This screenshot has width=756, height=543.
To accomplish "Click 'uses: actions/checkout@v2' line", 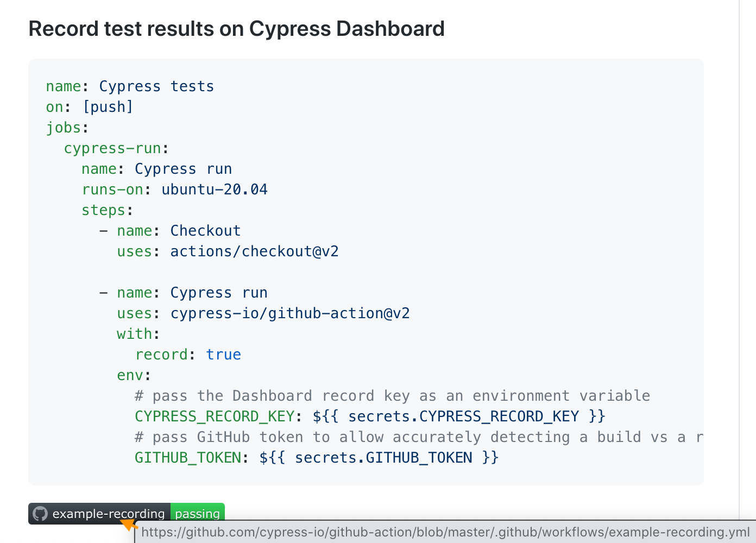I will (228, 251).
